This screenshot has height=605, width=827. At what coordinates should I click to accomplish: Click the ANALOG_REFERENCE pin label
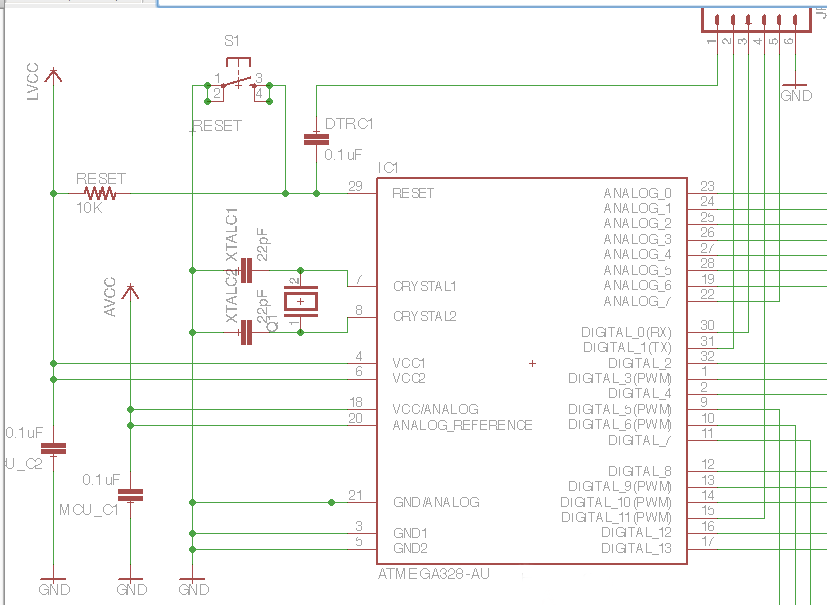463,425
